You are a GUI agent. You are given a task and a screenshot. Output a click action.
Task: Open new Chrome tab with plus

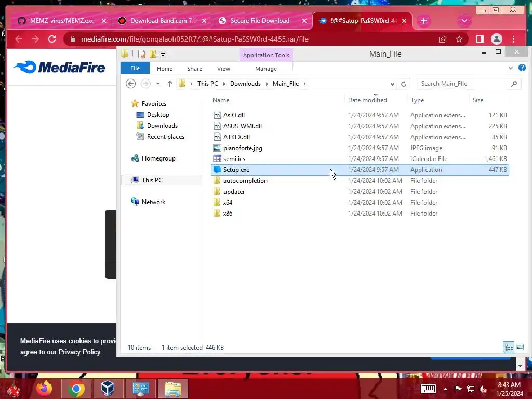424,21
